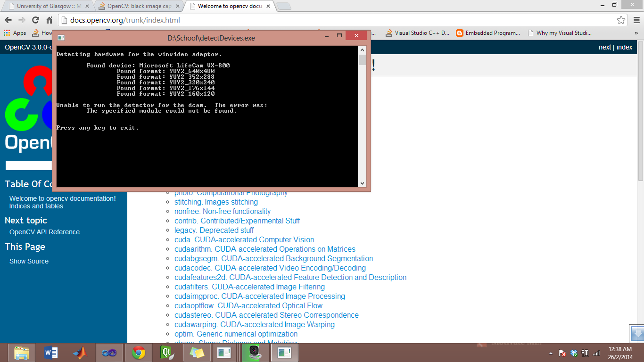Open the network signal tray icon
644x362 pixels.
pyautogui.click(x=596, y=353)
